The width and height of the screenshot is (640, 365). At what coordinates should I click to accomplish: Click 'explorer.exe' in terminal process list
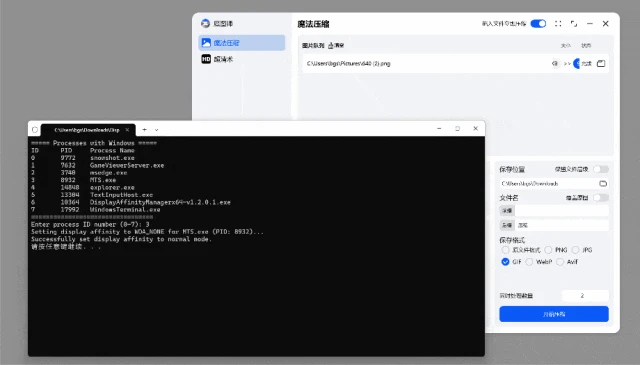(112, 187)
